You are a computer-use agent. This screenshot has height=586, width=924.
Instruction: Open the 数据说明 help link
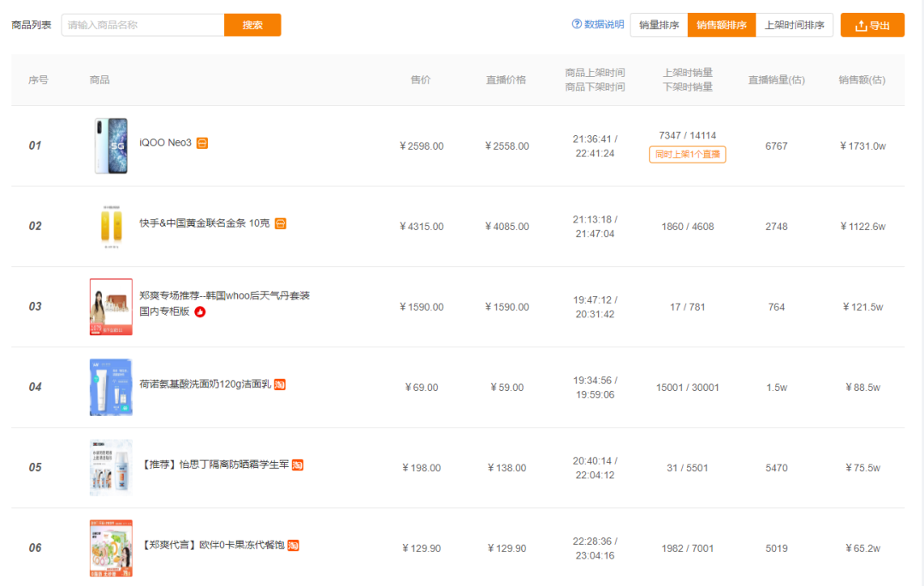coord(604,24)
